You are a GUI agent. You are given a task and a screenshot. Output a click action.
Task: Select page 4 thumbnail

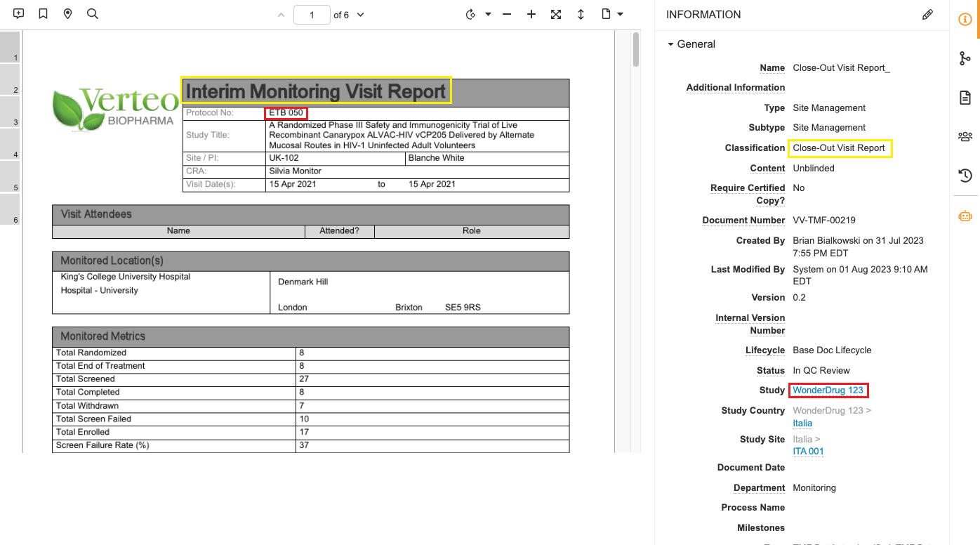pos(10,144)
